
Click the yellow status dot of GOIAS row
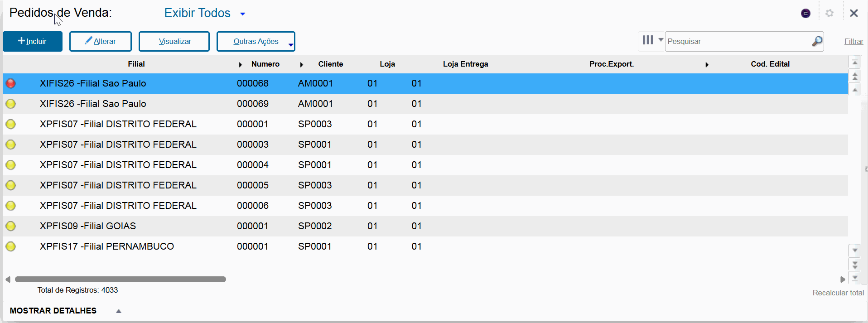click(x=10, y=226)
